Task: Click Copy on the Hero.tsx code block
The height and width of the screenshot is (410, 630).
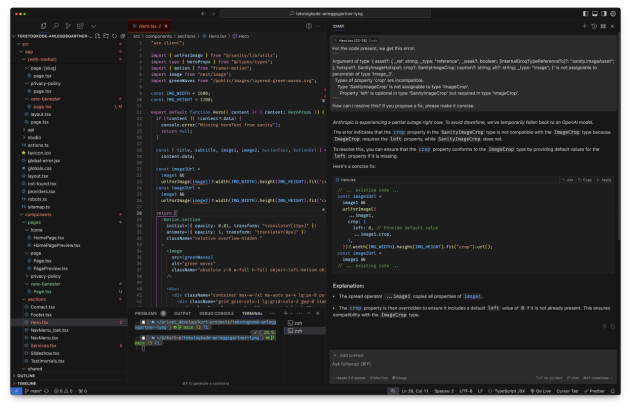Action: 585,180
